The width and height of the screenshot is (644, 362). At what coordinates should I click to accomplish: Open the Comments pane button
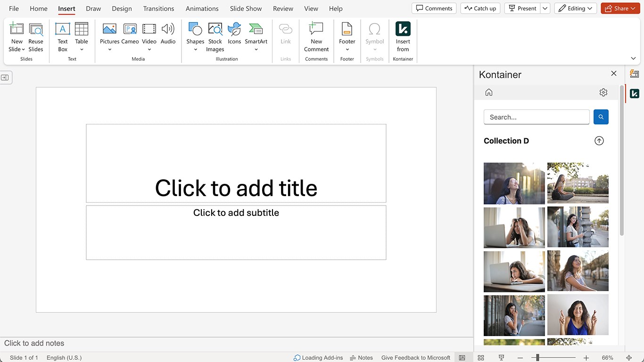coord(434,8)
